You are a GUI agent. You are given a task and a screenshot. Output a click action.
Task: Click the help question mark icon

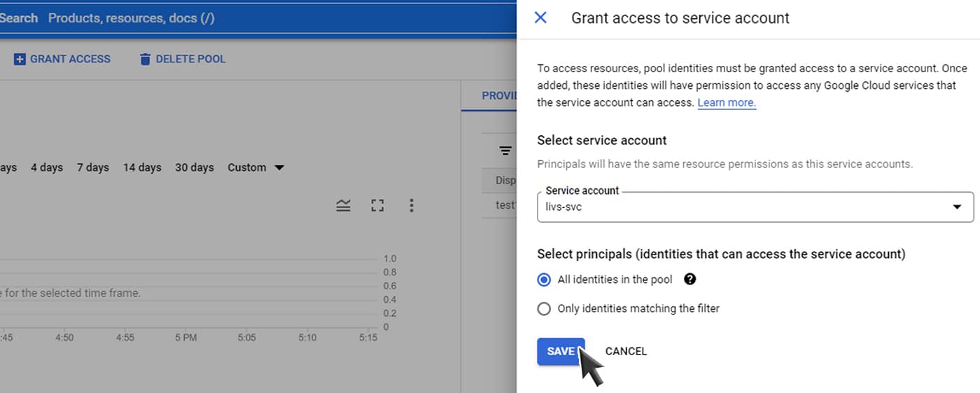coord(689,279)
